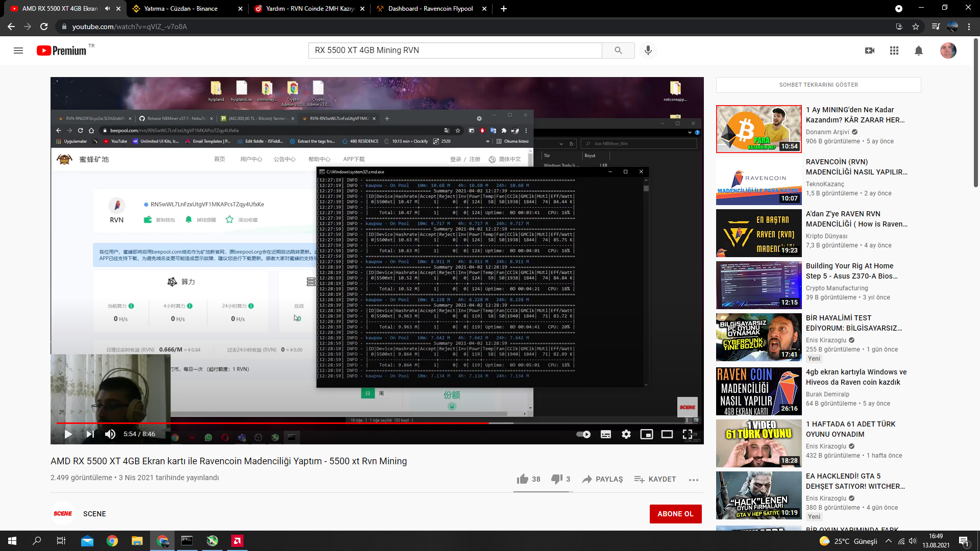
Task: Click the page vertical scrollbar
Action: [976, 112]
